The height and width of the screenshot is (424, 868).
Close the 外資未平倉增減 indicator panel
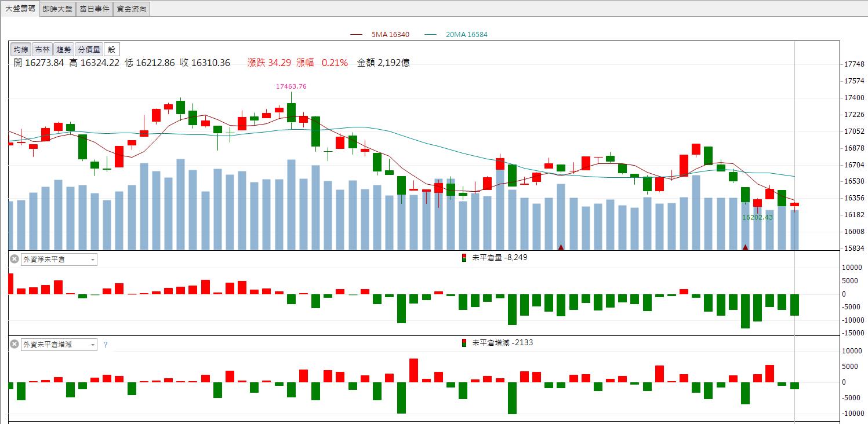pyautogui.click(x=14, y=344)
